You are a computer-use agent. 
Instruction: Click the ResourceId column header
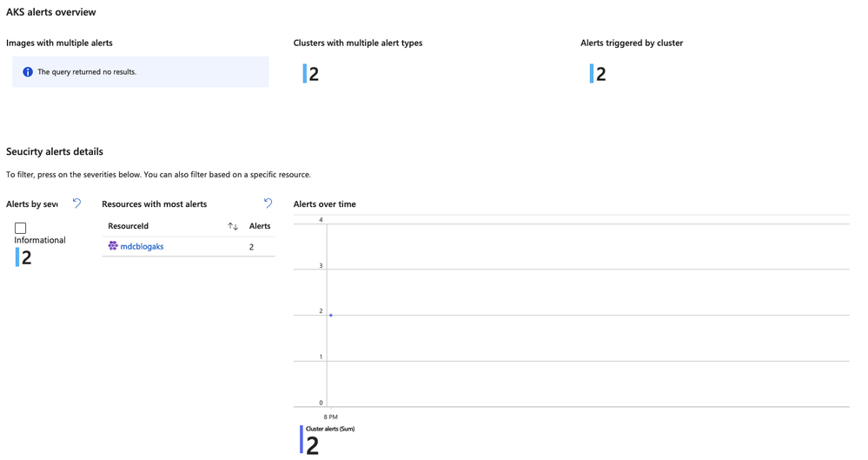(128, 226)
